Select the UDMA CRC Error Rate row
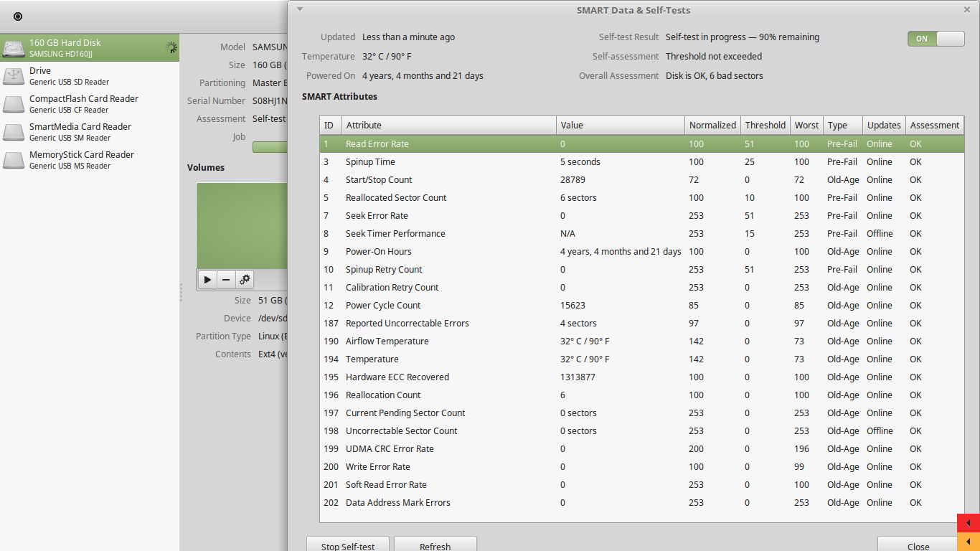This screenshot has width=980, height=551. [x=641, y=448]
